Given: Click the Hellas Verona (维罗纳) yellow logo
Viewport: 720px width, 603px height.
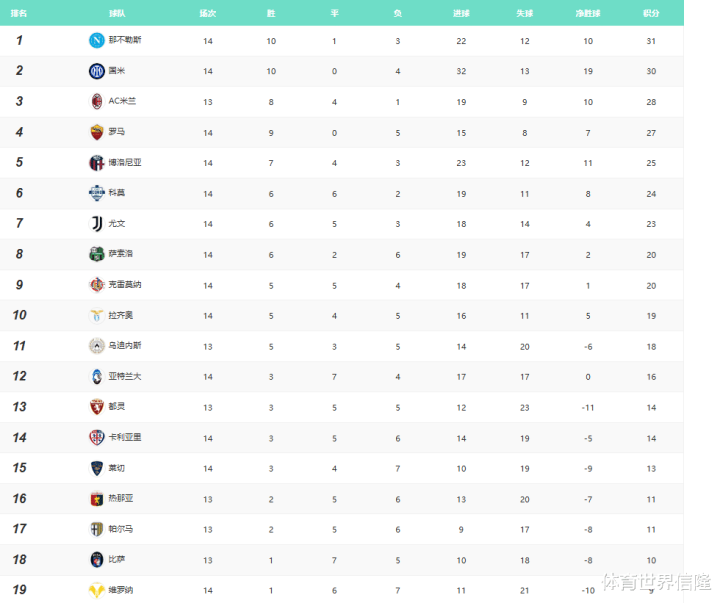Looking at the screenshot, I should [x=97, y=590].
